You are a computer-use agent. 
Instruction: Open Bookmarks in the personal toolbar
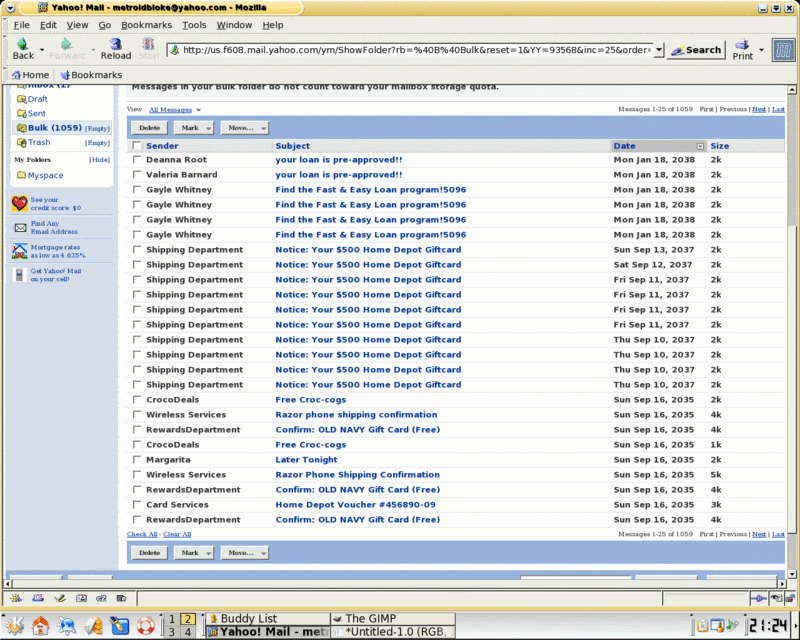tap(91, 75)
